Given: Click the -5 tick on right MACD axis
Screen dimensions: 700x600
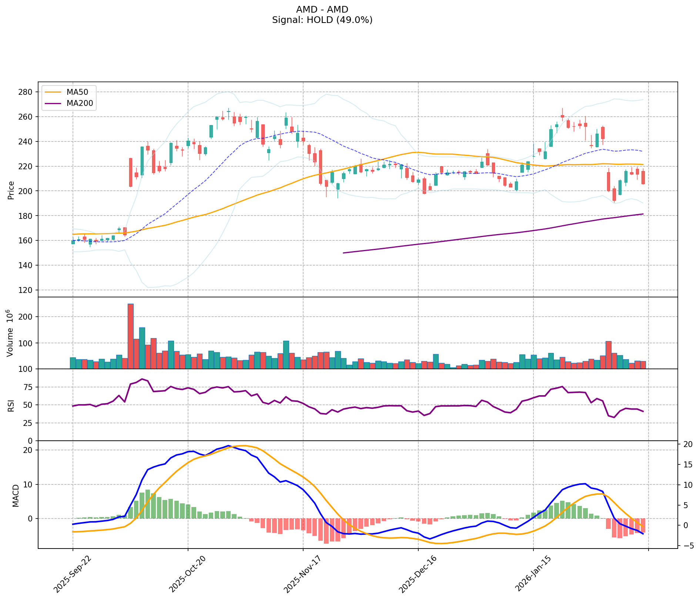Looking at the screenshot, I should tap(686, 546).
